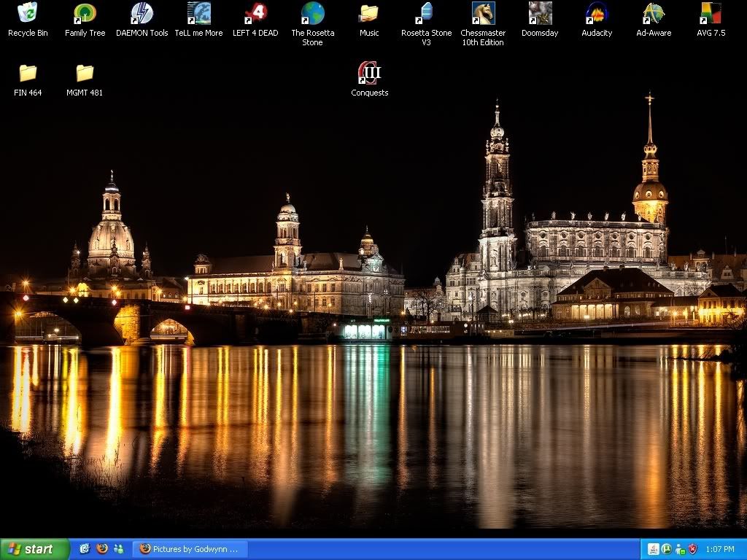Switch to Pictures by Godwynn taskbar window
This screenshot has width=747, height=560.
[190, 549]
